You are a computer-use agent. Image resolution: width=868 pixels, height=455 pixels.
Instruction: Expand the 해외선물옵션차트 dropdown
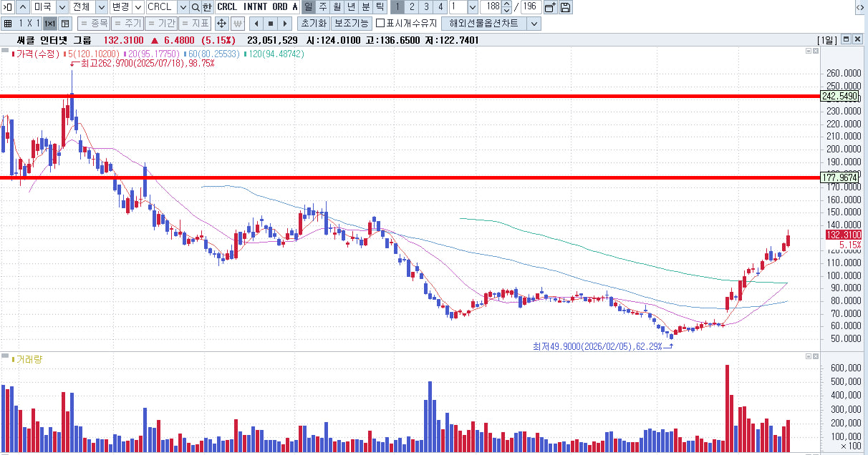pos(534,24)
